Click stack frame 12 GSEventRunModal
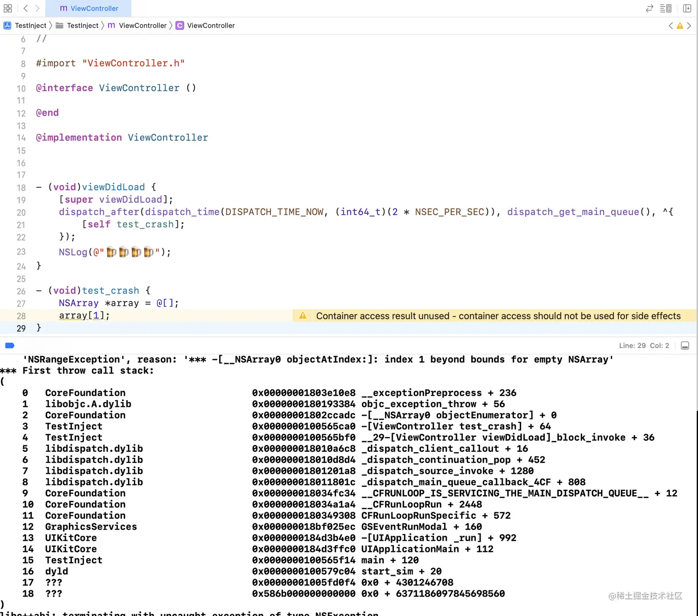The image size is (698, 616). coord(252,526)
